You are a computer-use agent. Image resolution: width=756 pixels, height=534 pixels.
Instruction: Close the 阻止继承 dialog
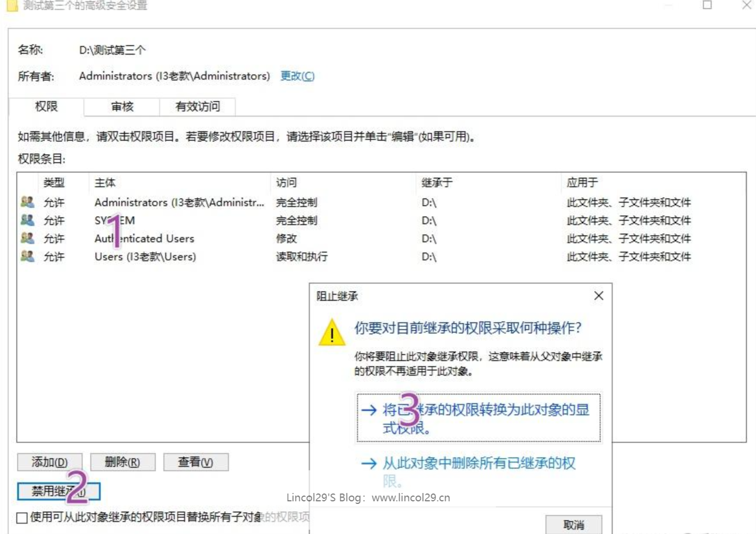(x=598, y=296)
